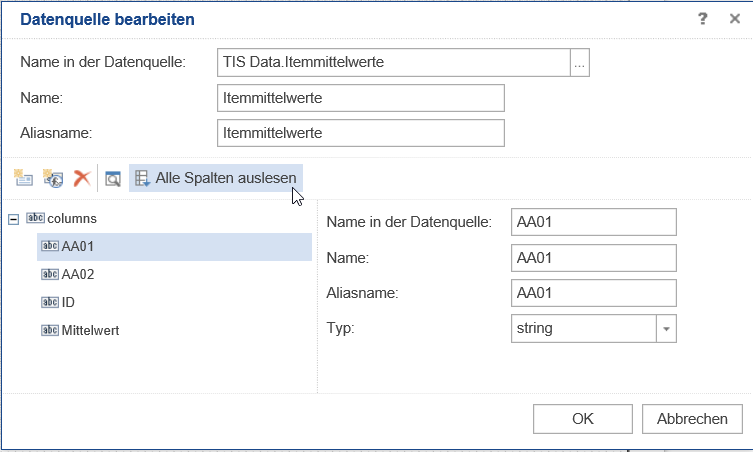
Task: Open the Typ dropdown arrow
Action: tap(666, 329)
